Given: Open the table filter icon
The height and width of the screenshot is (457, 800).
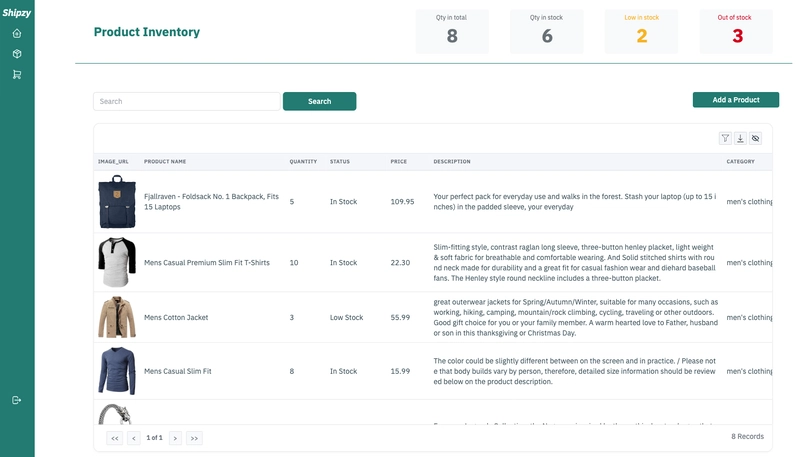Looking at the screenshot, I should 725,138.
